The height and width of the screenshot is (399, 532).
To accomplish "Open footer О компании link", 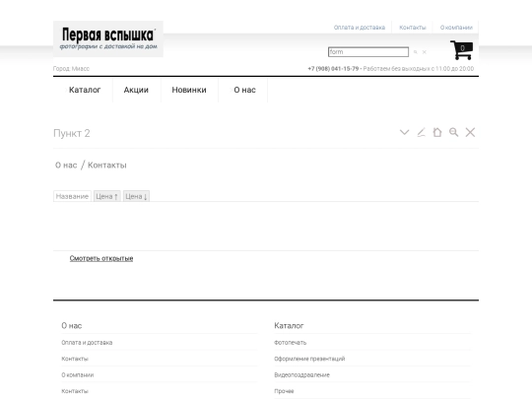I will point(78,375).
